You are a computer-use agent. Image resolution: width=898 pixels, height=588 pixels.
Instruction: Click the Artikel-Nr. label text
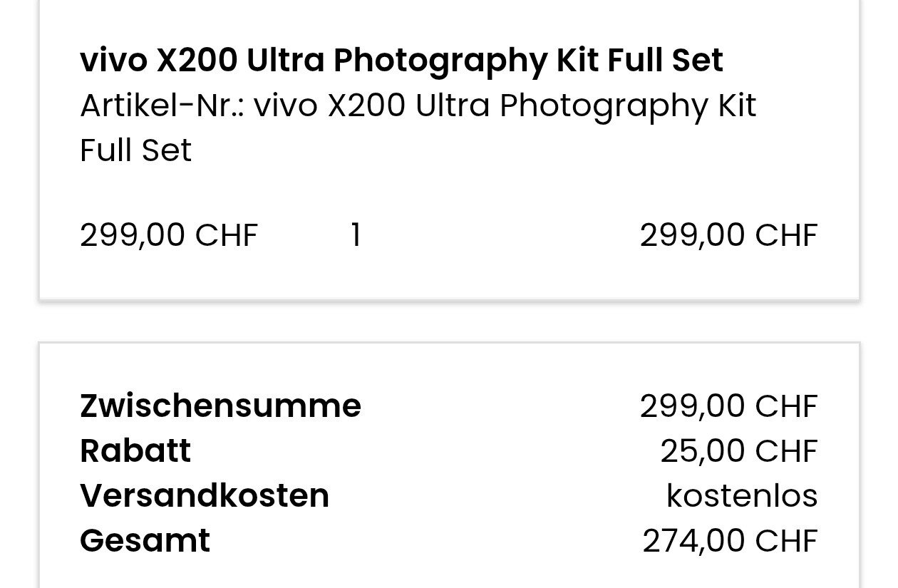tap(162, 106)
